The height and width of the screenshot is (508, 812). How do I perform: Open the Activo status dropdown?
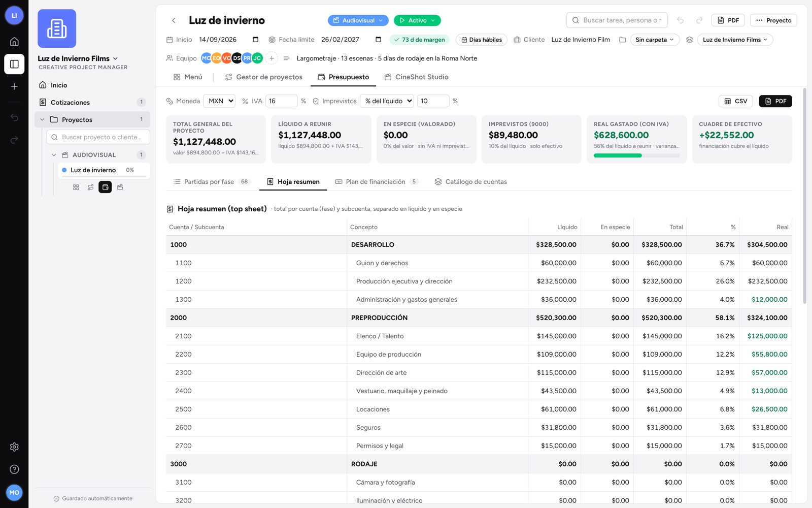coord(417,20)
